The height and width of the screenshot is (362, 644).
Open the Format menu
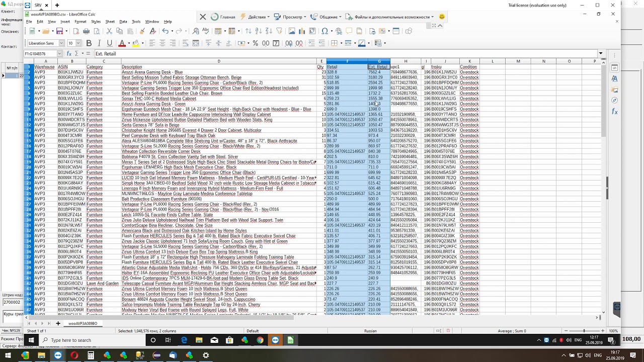coord(80,22)
